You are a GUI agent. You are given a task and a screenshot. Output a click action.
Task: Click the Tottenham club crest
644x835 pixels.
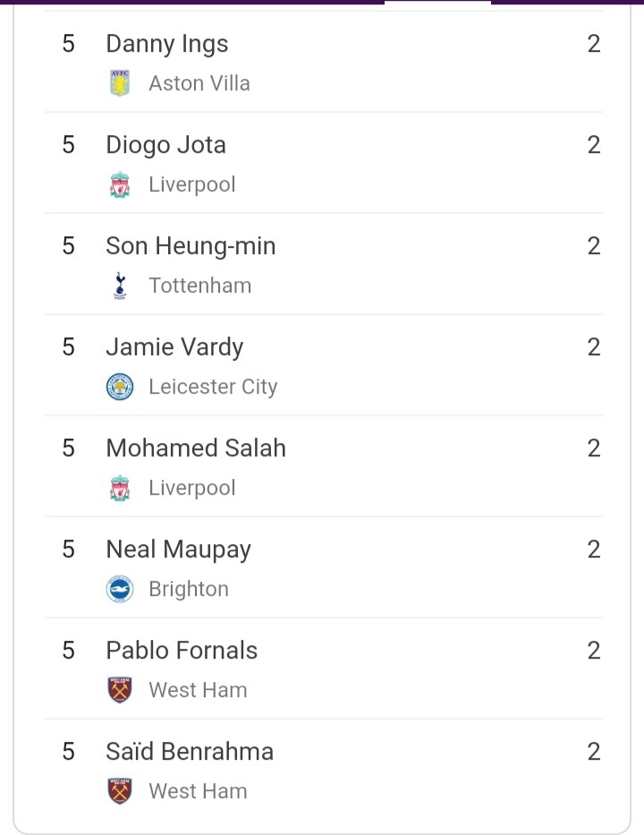click(120, 285)
